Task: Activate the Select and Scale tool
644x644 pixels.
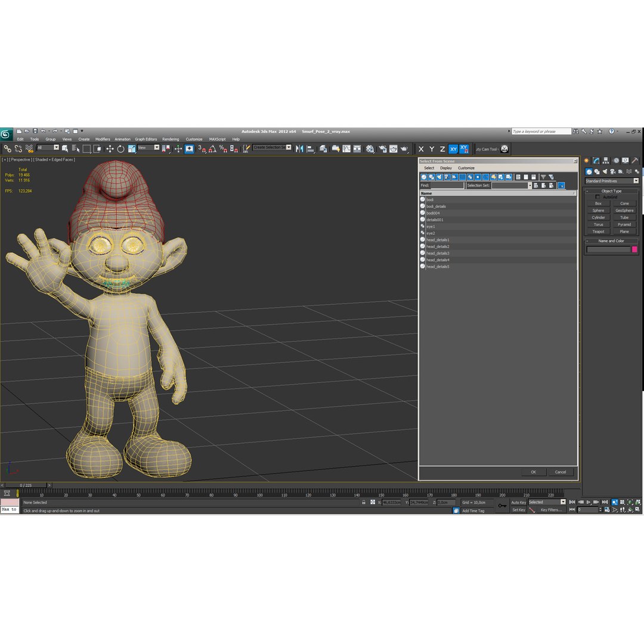Action: pos(131,148)
